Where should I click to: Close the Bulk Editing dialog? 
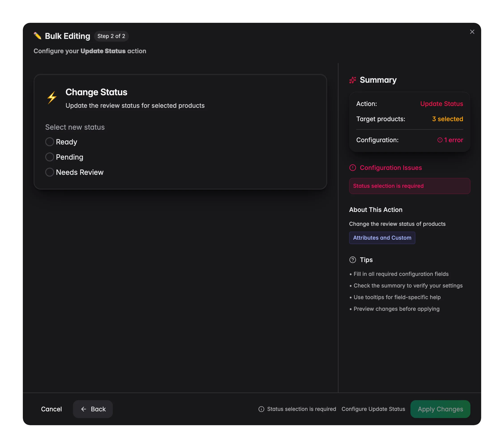[472, 32]
